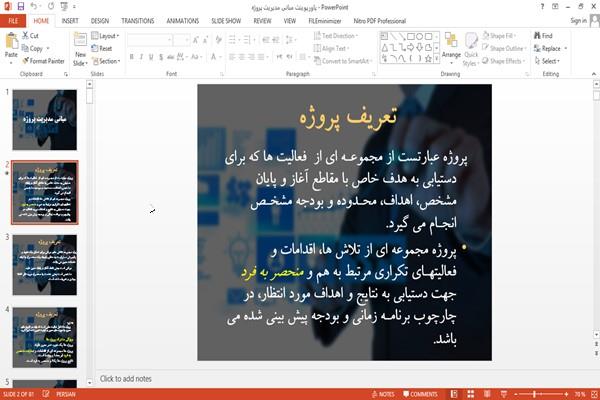Open the Layout dropdown
Viewport: 600px width, 400px height.
pos(106,36)
